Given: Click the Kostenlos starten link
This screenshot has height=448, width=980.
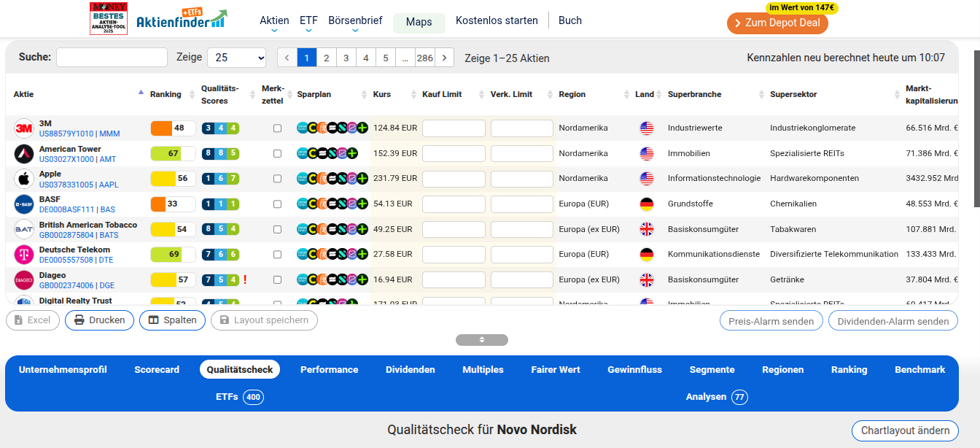Looking at the screenshot, I should [x=497, y=21].
